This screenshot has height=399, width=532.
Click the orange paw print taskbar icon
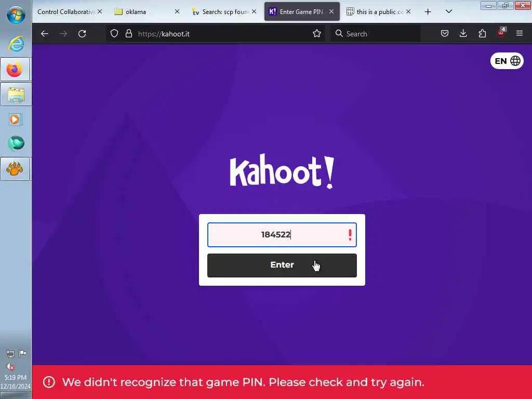[x=15, y=169]
